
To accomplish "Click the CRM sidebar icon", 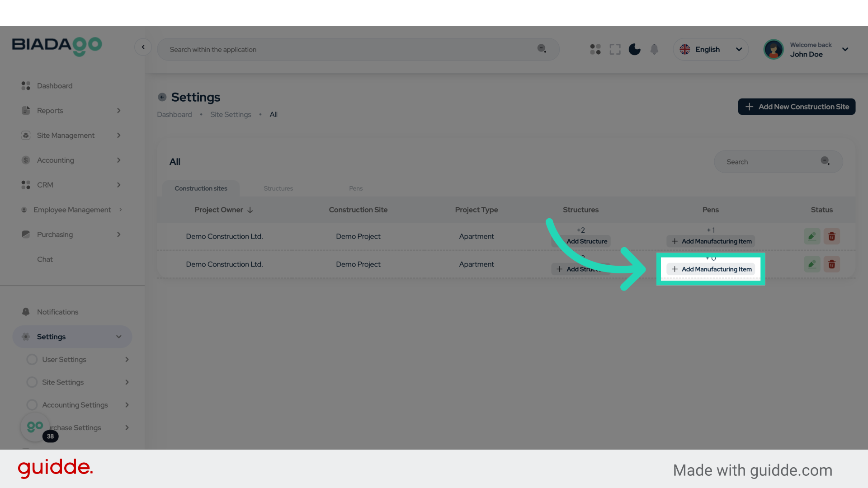I will [x=25, y=185].
